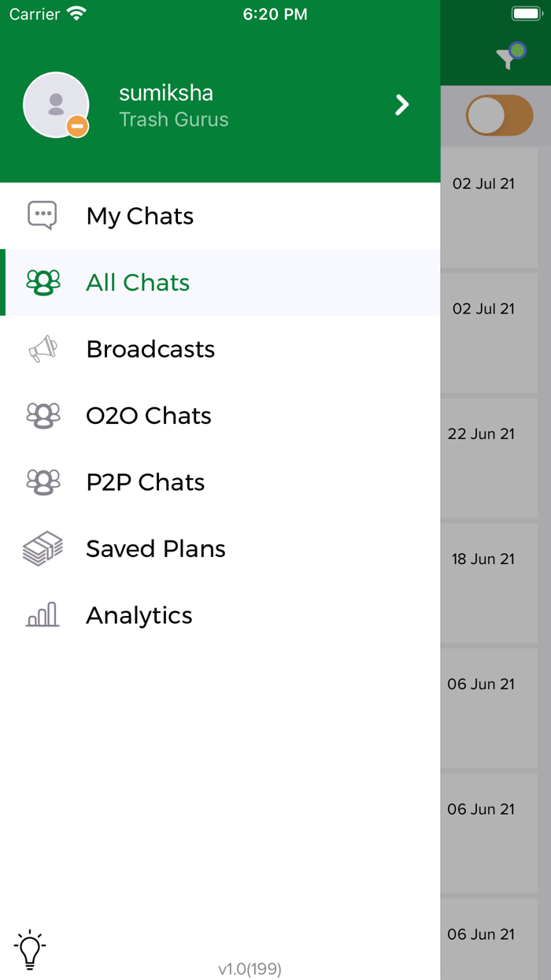The image size is (551, 980).
Task: Click the Trash Gurus organization label
Action: coord(174,120)
